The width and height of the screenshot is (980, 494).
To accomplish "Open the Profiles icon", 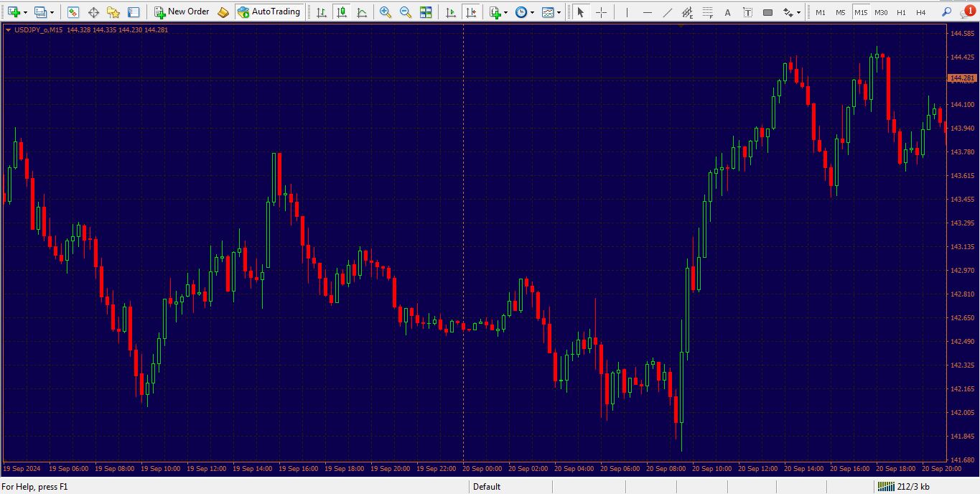I will (x=41, y=12).
